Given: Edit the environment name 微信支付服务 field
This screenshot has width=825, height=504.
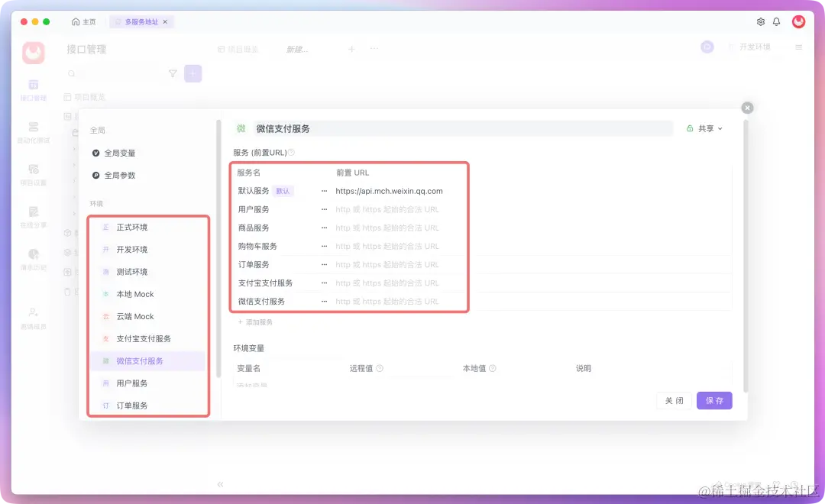Looking at the screenshot, I should click(463, 128).
